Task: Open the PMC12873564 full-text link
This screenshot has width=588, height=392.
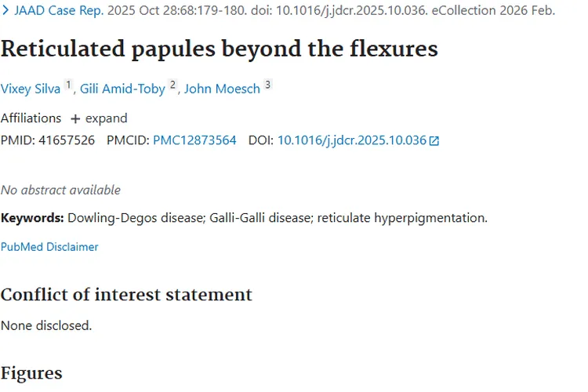Action: (x=194, y=140)
